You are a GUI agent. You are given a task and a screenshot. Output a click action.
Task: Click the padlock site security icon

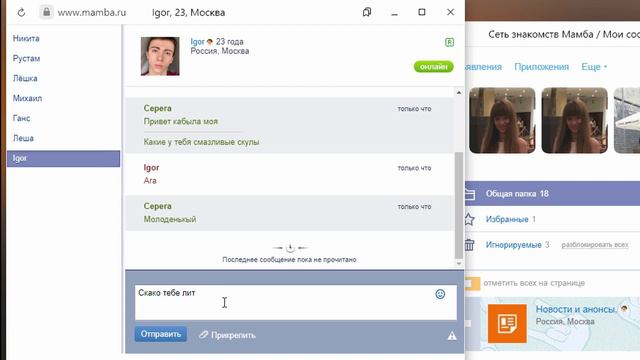pyautogui.click(x=47, y=12)
